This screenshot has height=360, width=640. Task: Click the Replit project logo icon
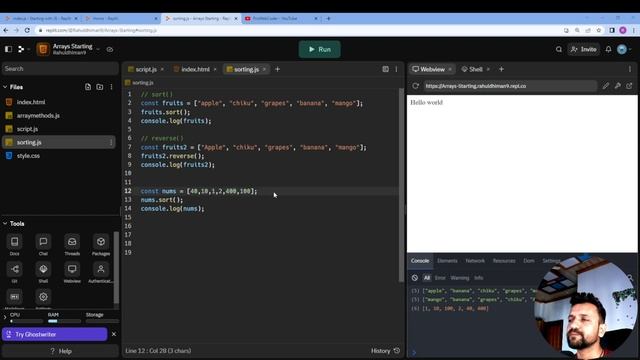(x=43, y=49)
